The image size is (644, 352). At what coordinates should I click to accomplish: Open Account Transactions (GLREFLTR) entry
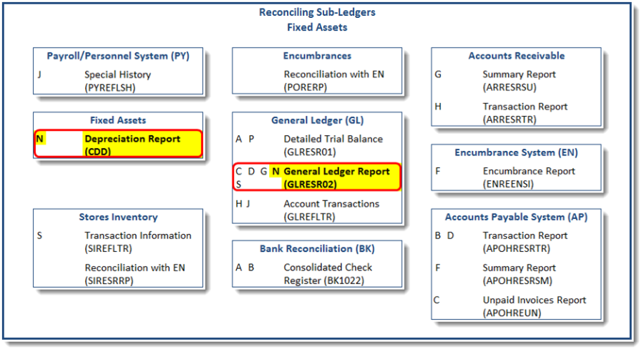point(331,210)
